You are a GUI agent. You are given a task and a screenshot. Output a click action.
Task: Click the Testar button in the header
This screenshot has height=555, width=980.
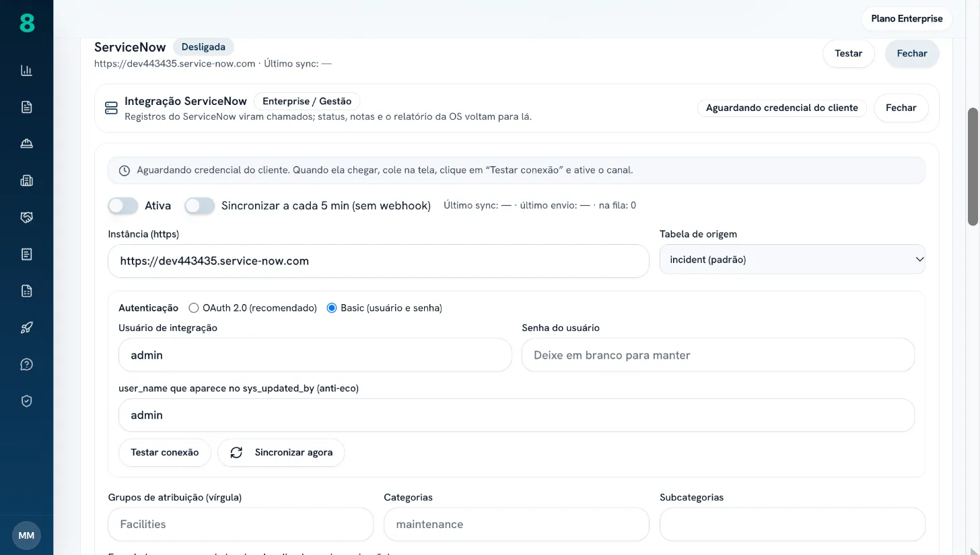848,54
